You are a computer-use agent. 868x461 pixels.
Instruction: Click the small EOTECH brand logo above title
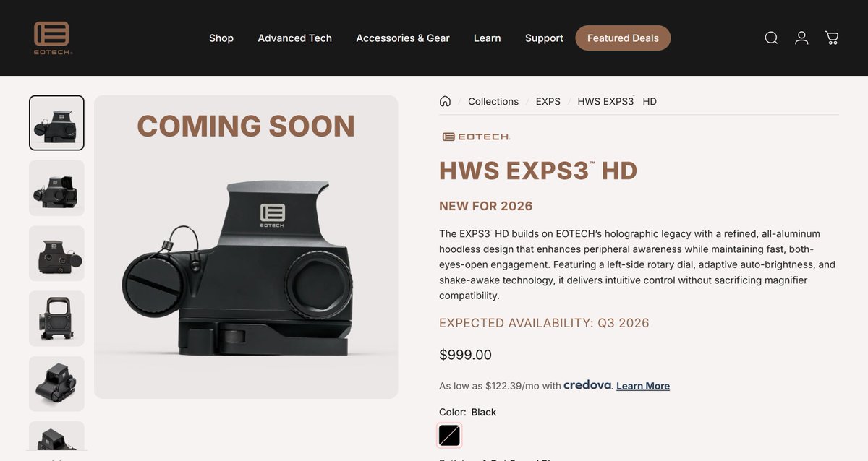tap(476, 137)
